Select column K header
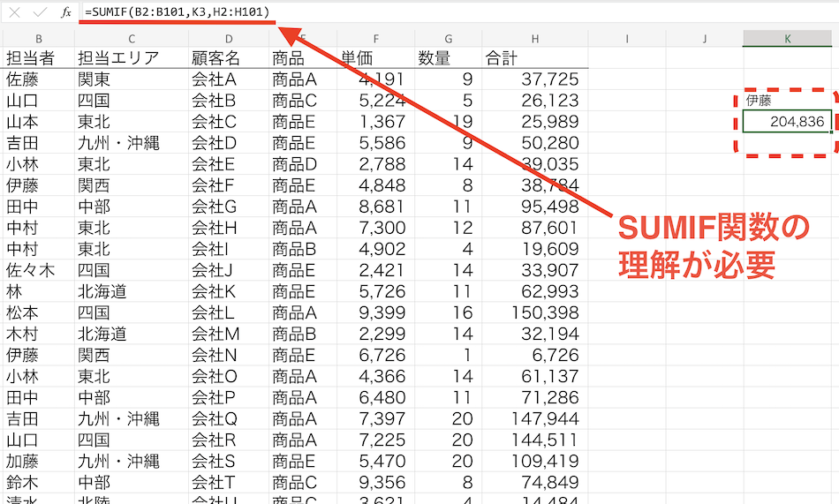The image size is (839, 504). (788, 39)
